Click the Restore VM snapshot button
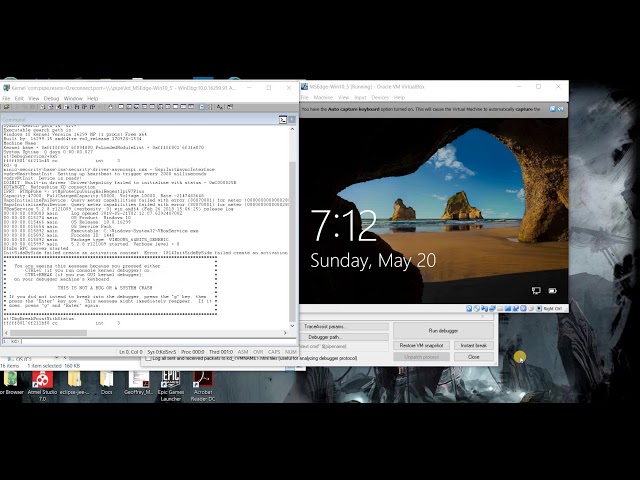This screenshot has height=480, width=640. pos(421,345)
